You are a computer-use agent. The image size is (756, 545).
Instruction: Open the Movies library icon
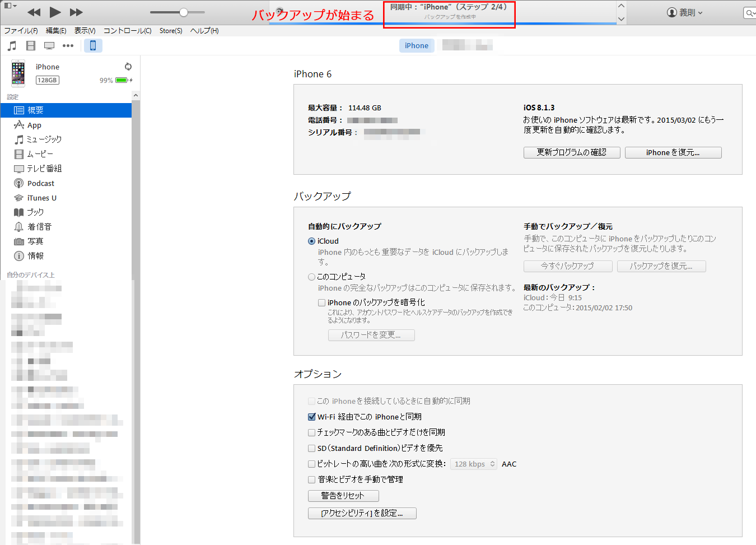31,45
